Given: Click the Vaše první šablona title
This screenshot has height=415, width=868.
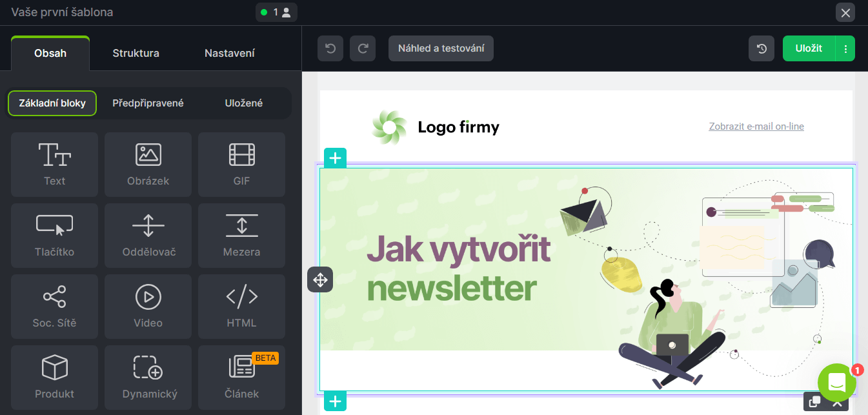Looking at the screenshot, I should pyautogui.click(x=62, y=12).
